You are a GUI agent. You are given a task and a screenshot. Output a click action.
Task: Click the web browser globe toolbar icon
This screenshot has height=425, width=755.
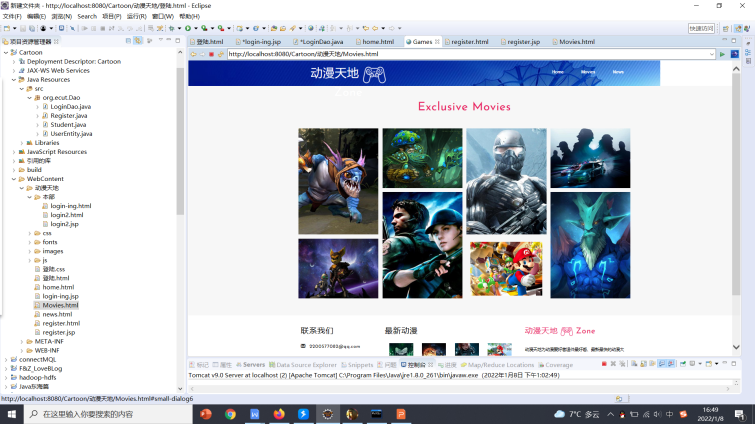(311, 28)
